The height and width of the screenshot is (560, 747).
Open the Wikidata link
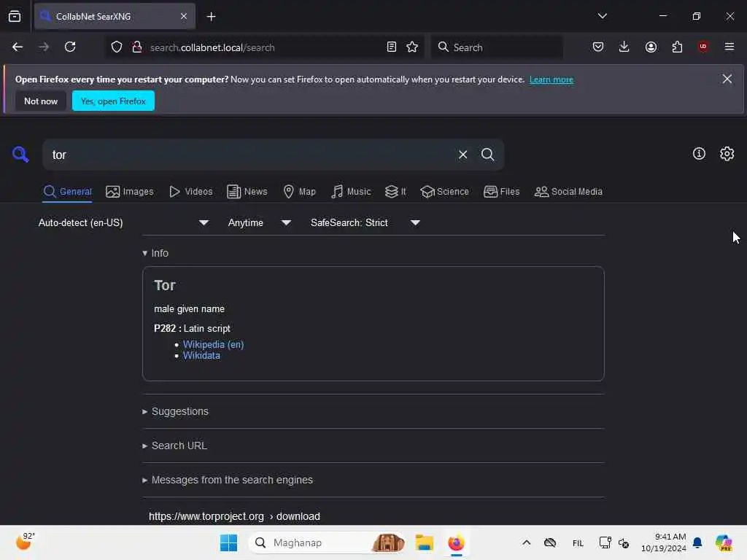tap(201, 356)
